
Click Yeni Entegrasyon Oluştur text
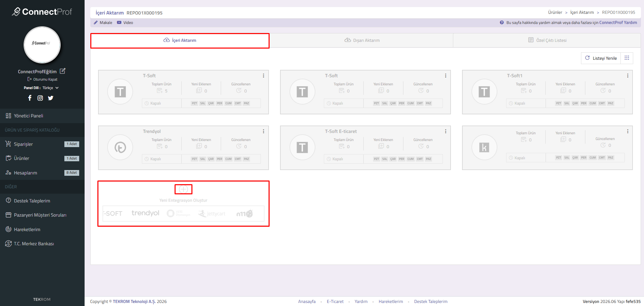[x=183, y=200]
